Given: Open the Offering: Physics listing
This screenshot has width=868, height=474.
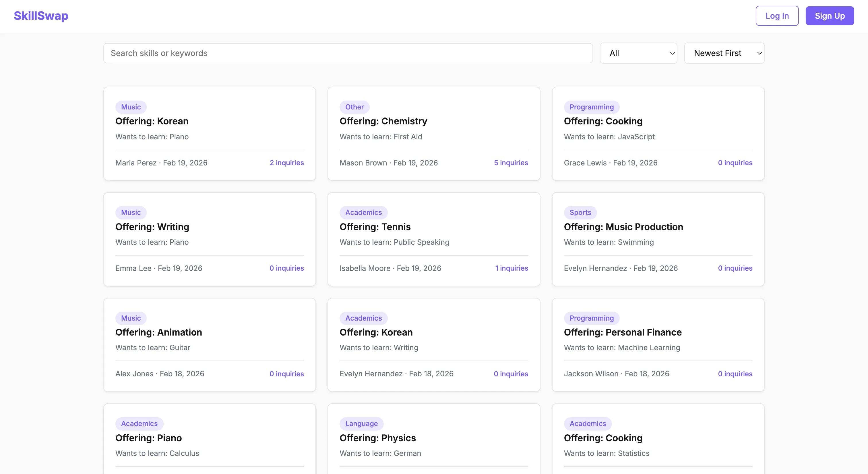Looking at the screenshot, I should 377,438.
